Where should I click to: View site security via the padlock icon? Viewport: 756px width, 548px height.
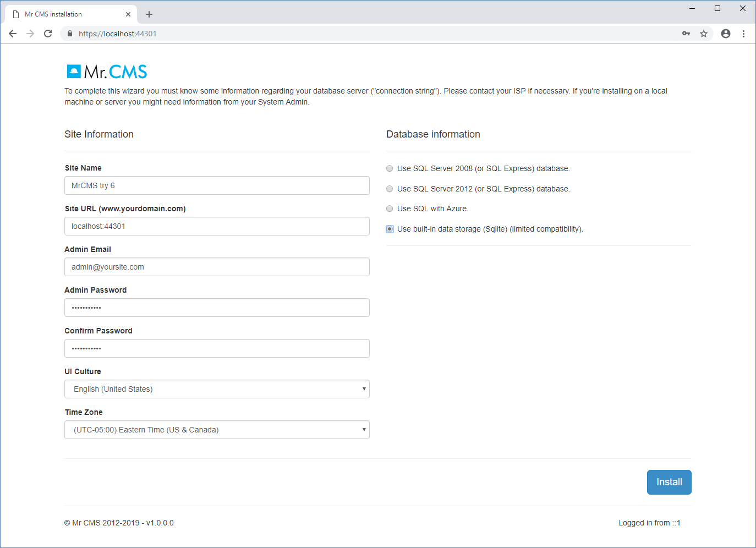coord(69,34)
